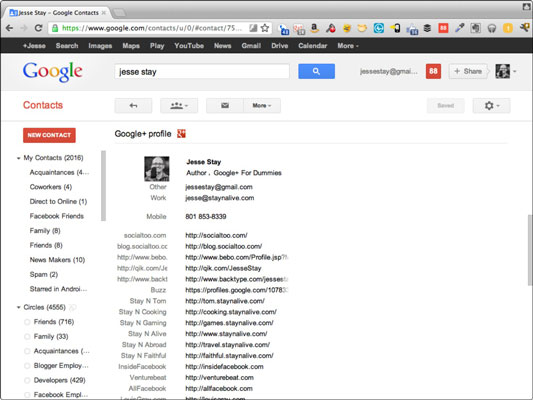
Task: Select the Blogger Employ... circle radio
Action: click(27, 366)
